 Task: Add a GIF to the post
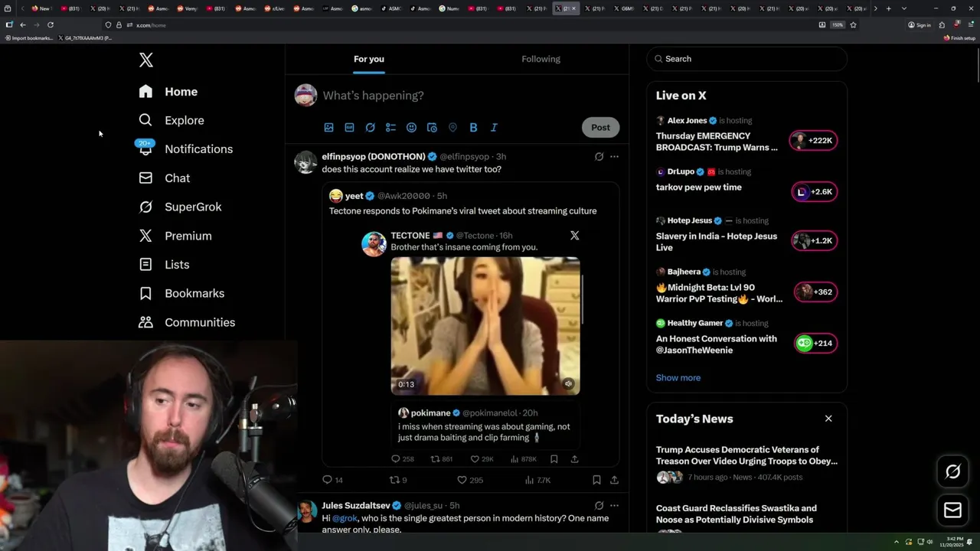pyautogui.click(x=350, y=128)
